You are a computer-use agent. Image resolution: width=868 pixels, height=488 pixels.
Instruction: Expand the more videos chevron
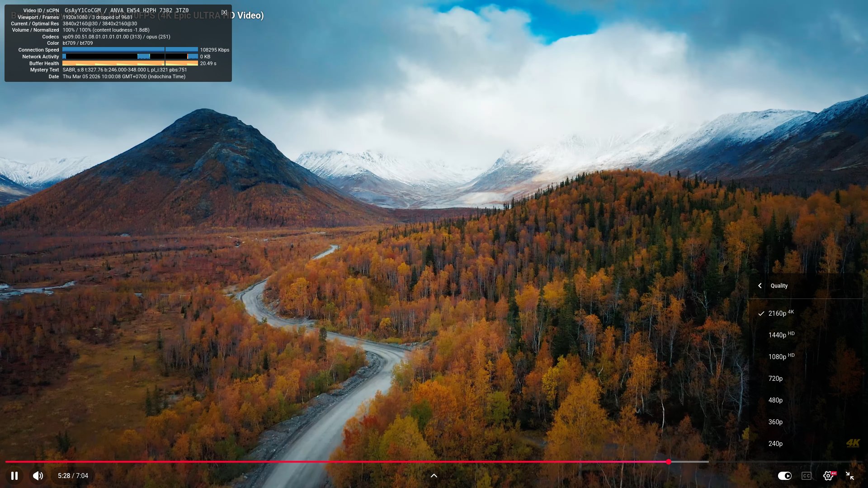(x=434, y=476)
